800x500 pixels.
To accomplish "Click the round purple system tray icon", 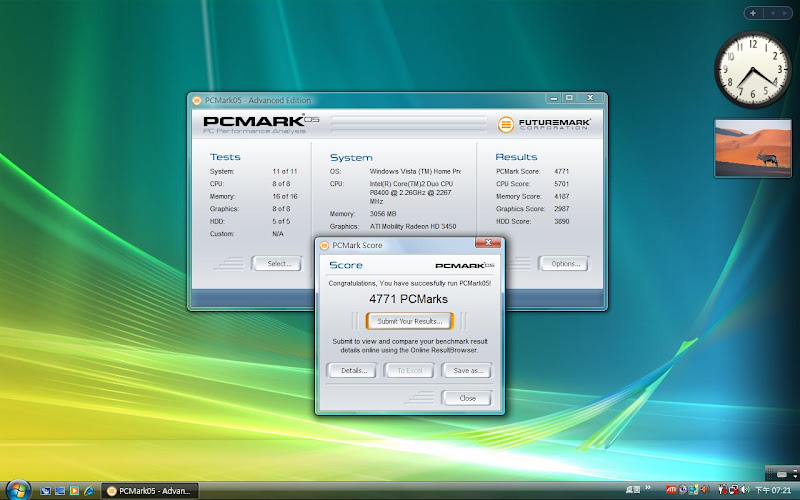I will click(683, 489).
